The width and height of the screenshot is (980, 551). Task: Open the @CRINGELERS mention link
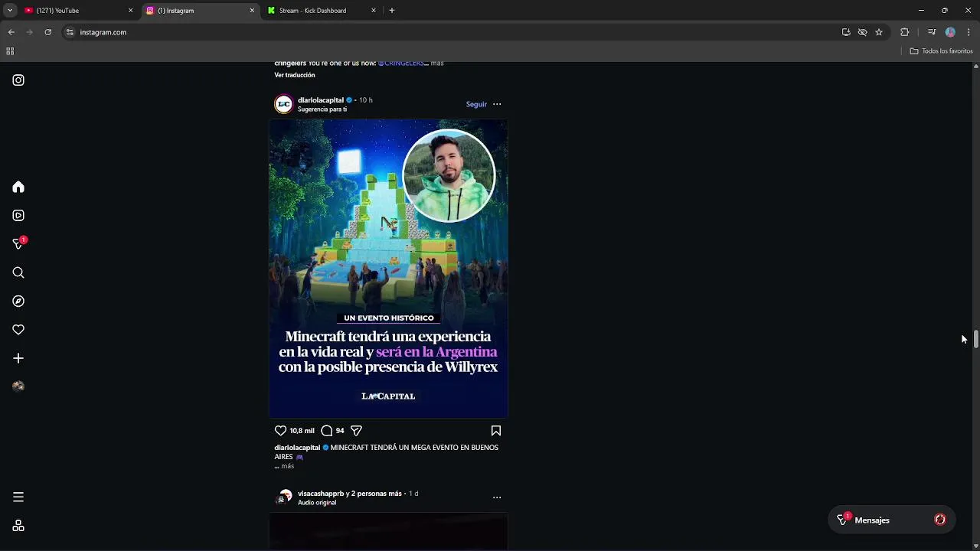click(401, 64)
